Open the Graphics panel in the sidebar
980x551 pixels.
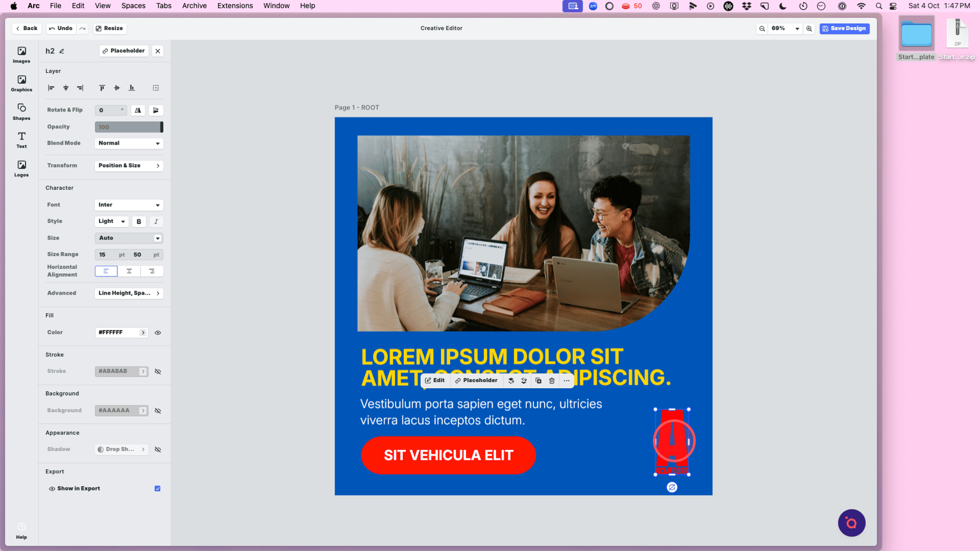pos(21,83)
